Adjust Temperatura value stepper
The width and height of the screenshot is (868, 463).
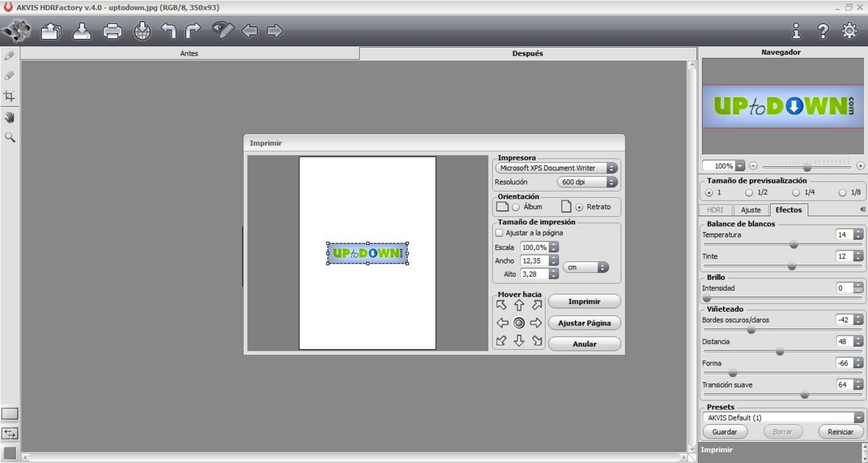858,234
